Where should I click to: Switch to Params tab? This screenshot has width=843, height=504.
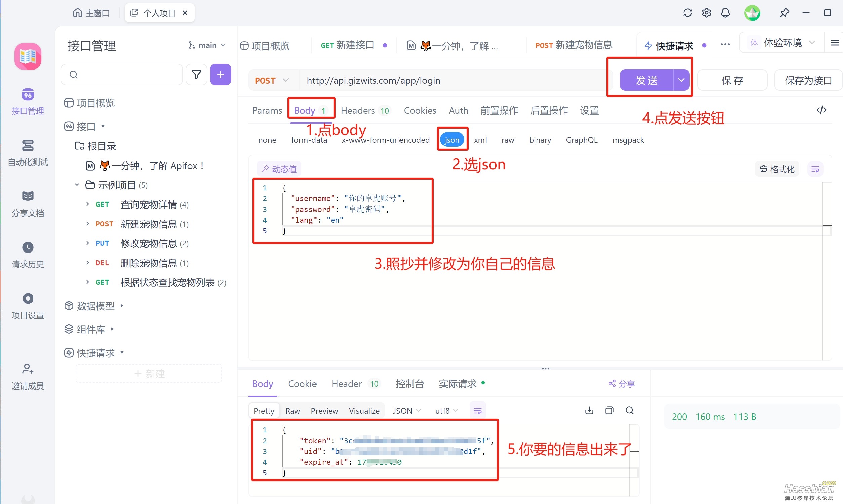coord(267,110)
